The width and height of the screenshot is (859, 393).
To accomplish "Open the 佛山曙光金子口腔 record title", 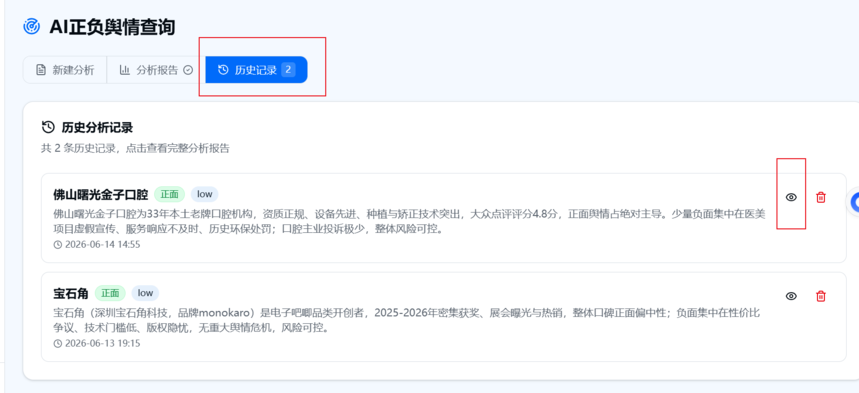I will tap(100, 195).
